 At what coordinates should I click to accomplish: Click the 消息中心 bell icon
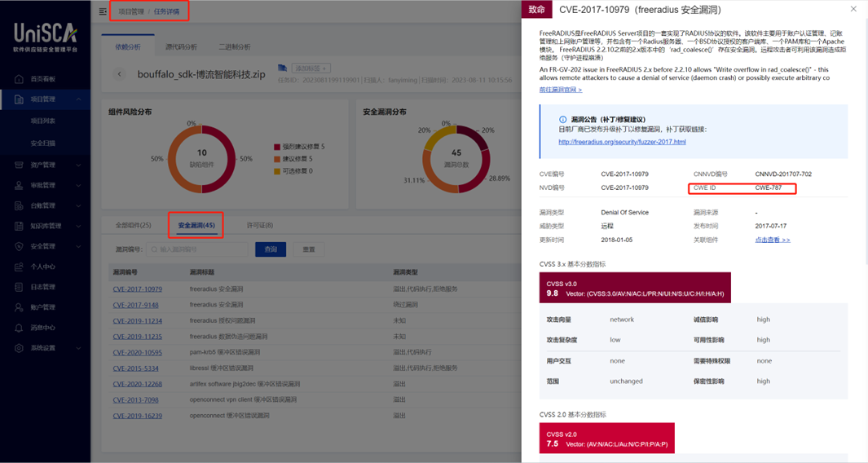(19, 328)
